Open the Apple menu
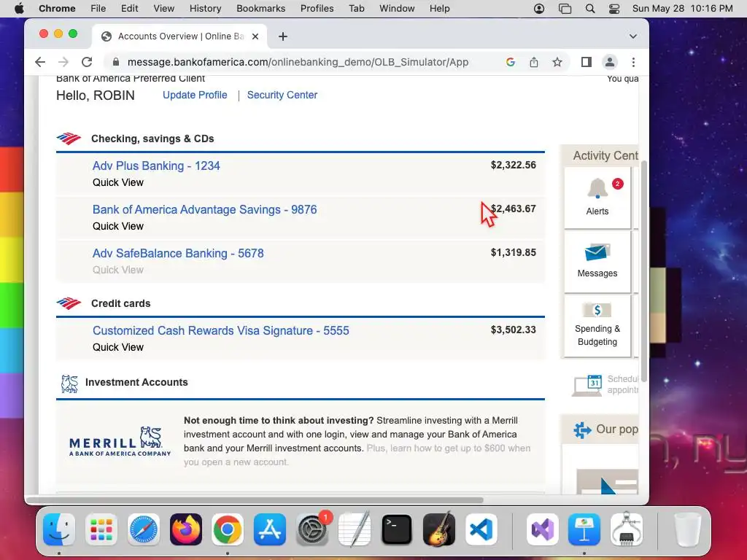This screenshot has width=747, height=560. pyautogui.click(x=18, y=9)
